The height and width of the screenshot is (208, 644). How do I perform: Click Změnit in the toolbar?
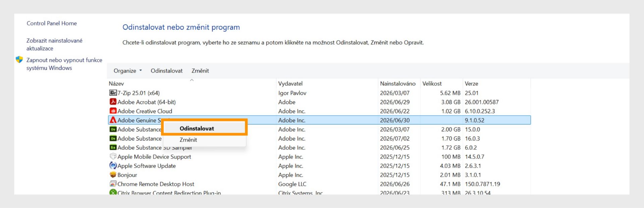200,71
